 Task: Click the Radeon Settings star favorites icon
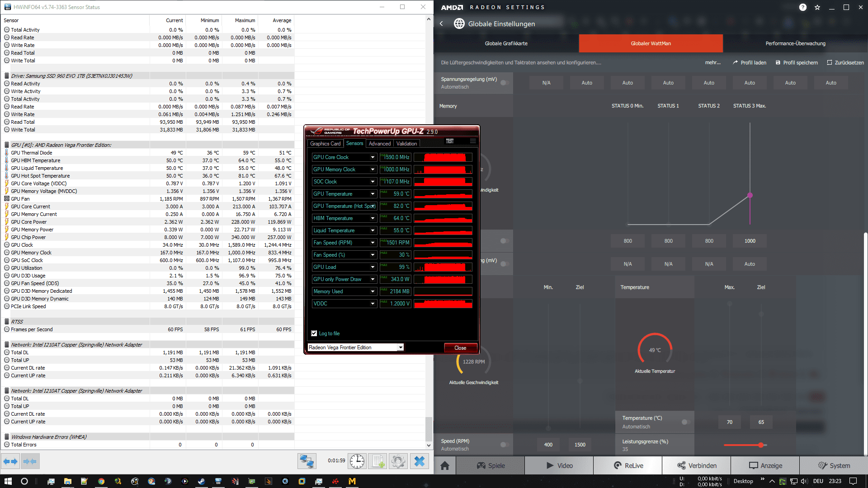[x=817, y=7]
